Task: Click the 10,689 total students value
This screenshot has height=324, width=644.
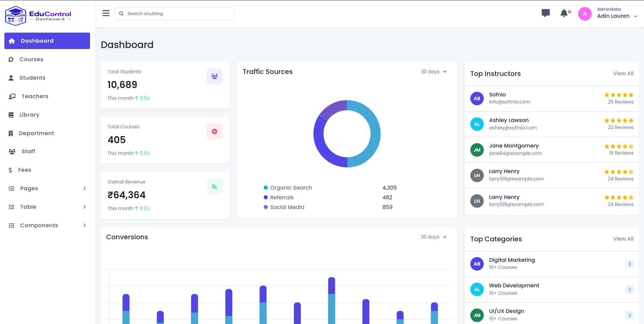Action: pos(122,85)
